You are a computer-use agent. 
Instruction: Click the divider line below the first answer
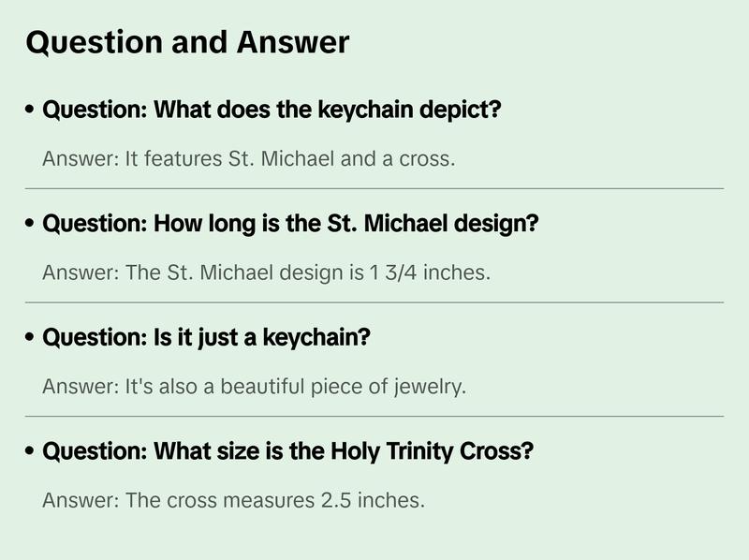pos(374,188)
